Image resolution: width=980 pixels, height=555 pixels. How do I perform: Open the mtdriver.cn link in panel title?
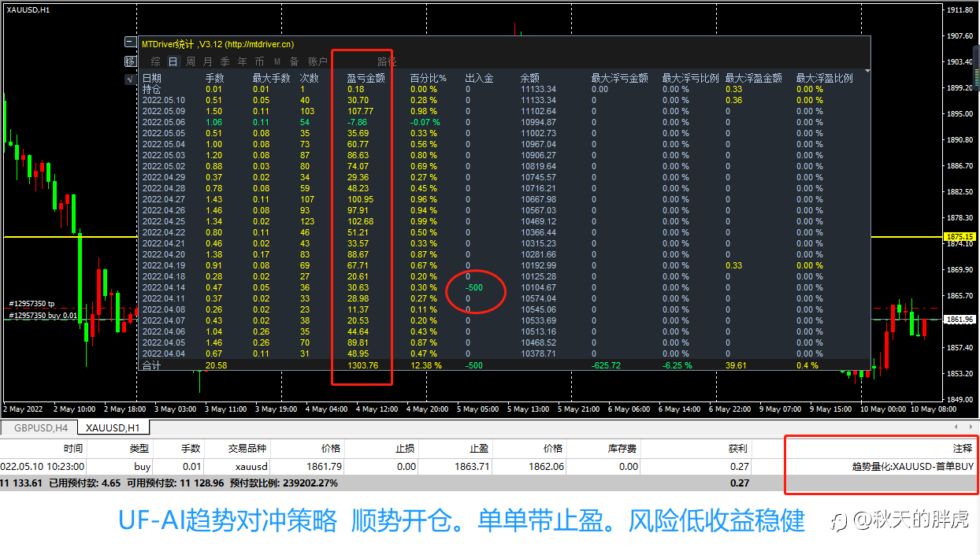coord(258,44)
